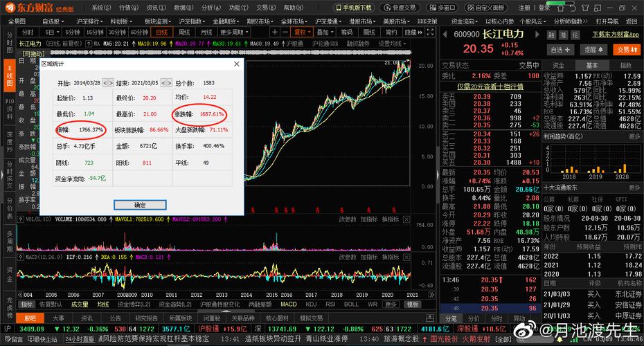Expand the 沪深排行 dropdown

(x=89, y=21)
